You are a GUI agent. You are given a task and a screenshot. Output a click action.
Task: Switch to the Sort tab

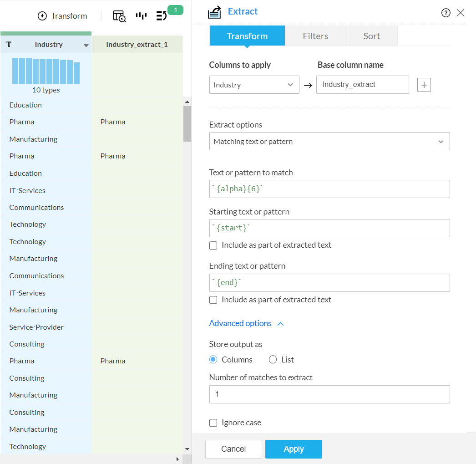[x=371, y=36]
